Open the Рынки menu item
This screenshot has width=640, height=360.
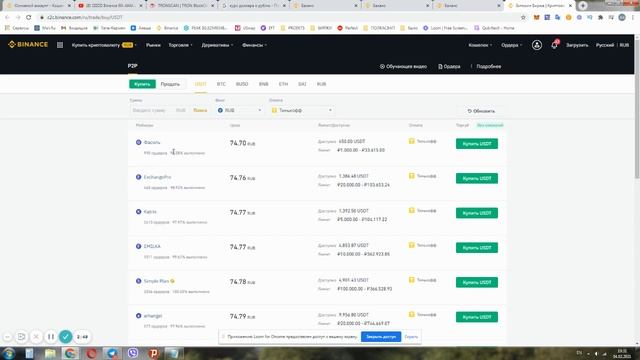point(153,45)
